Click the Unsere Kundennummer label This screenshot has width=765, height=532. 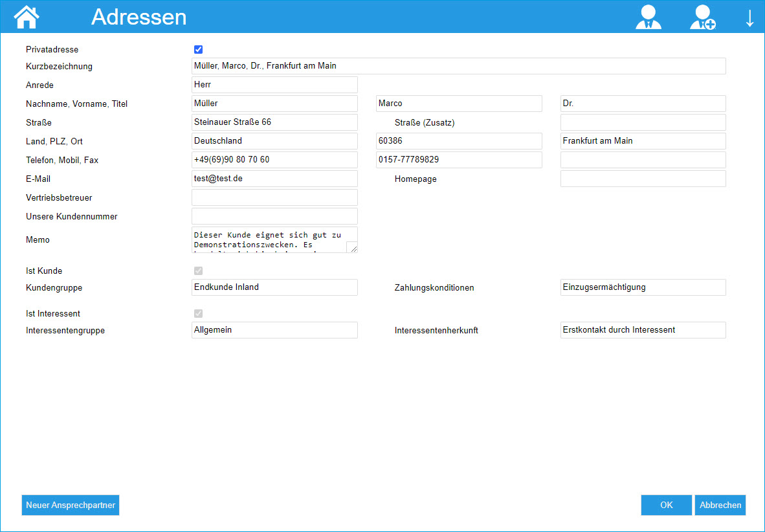click(72, 216)
